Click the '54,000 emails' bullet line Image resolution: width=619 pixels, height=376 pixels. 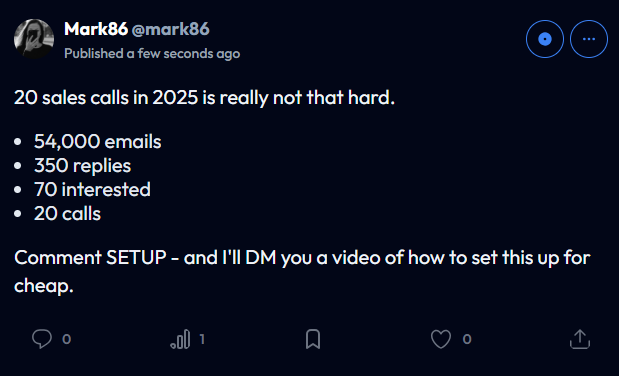(x=98, y=141)
